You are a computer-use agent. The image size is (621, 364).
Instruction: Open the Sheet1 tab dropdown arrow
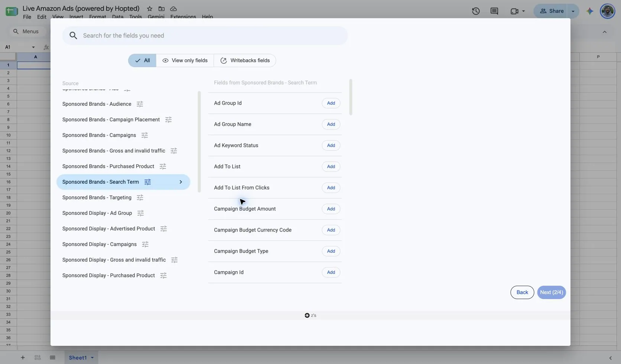92,358
